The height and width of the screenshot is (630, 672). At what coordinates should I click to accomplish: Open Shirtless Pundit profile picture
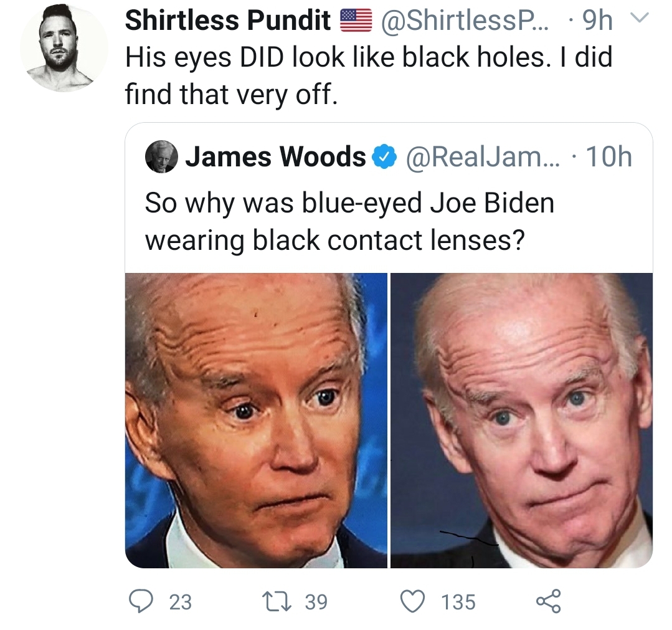click(x=64, y=49)
